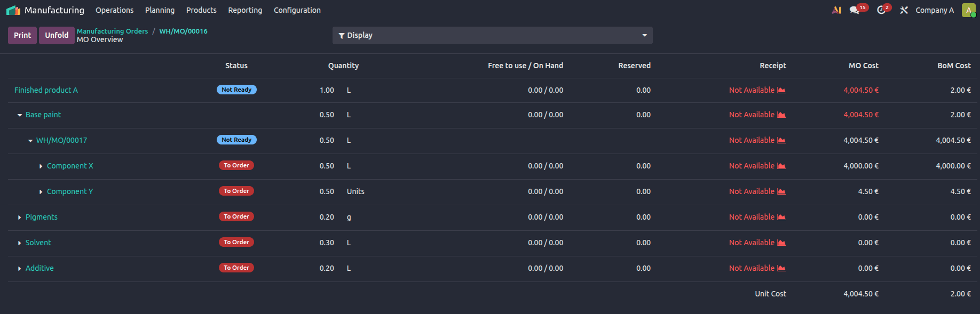Open the Company A switcher
980x314 pixels.
click(934, 10)
